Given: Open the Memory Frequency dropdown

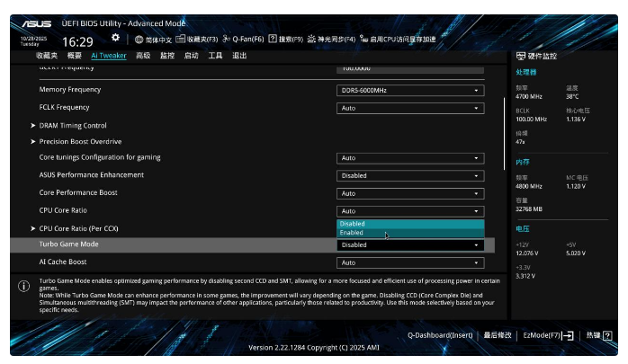Looking at the screenshot, I should point(410,91).
